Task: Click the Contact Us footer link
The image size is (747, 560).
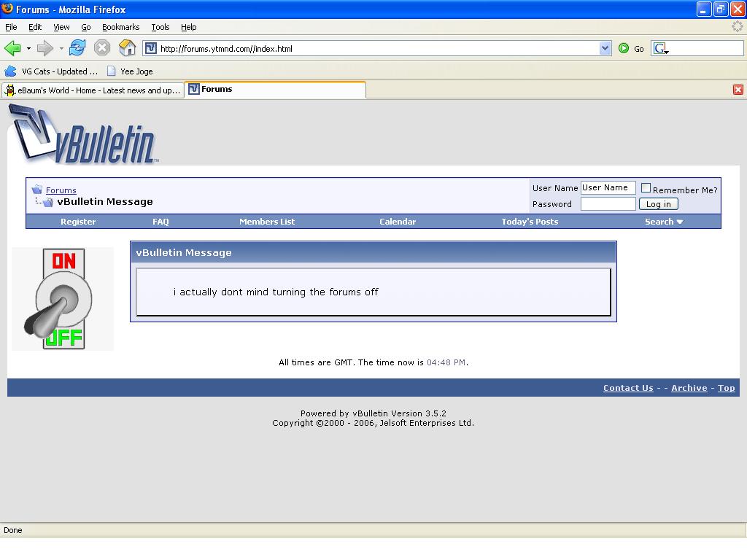Action: pyautogui.click(x=628, y=388)
